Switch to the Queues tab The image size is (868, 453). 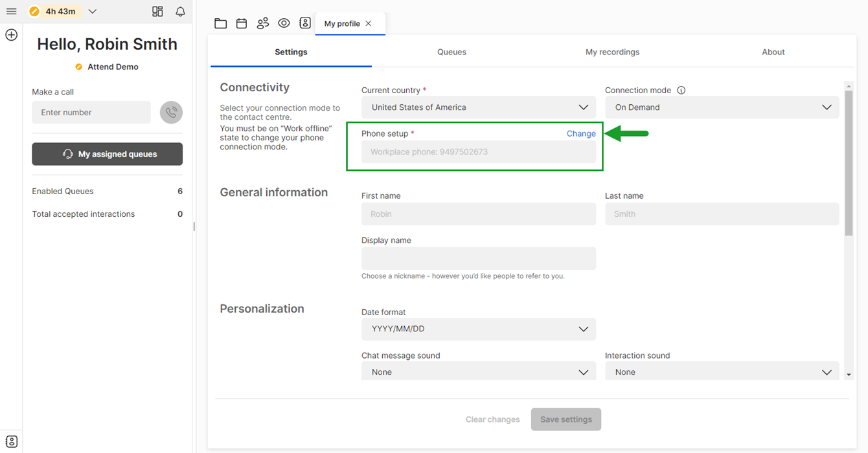point(451,52)
